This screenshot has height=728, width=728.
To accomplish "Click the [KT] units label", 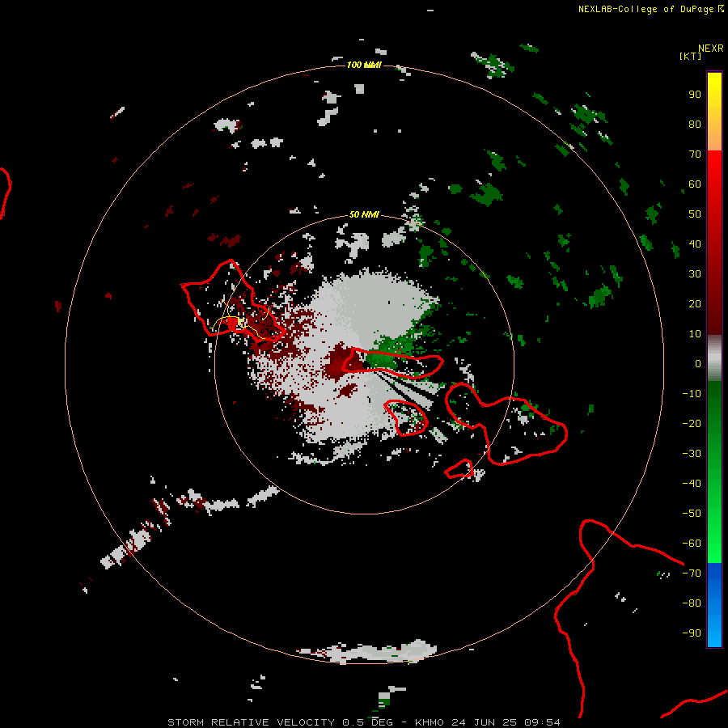I will click(x=691, y=56).
